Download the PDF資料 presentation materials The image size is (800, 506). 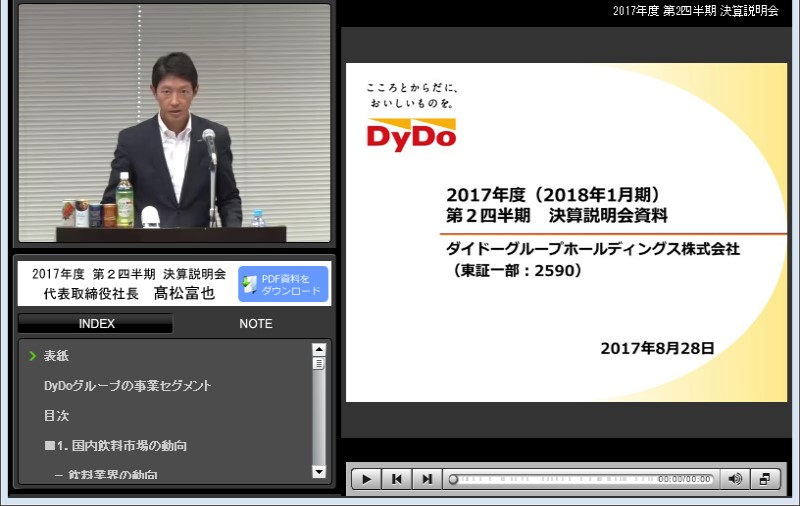pos(283,284)
